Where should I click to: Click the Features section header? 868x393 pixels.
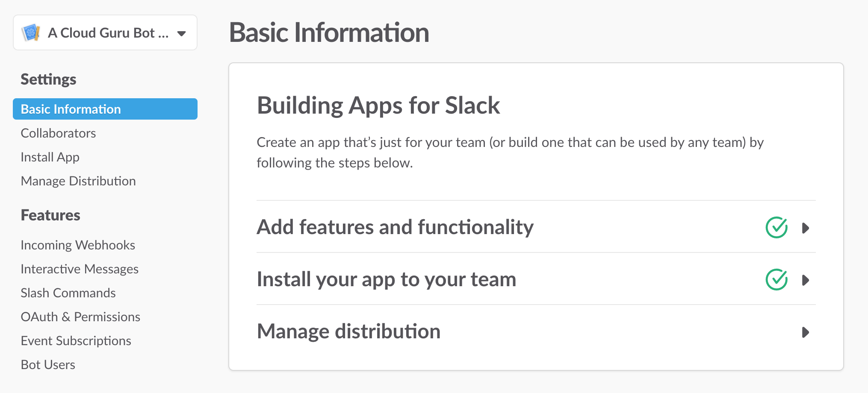click(50, 215)
